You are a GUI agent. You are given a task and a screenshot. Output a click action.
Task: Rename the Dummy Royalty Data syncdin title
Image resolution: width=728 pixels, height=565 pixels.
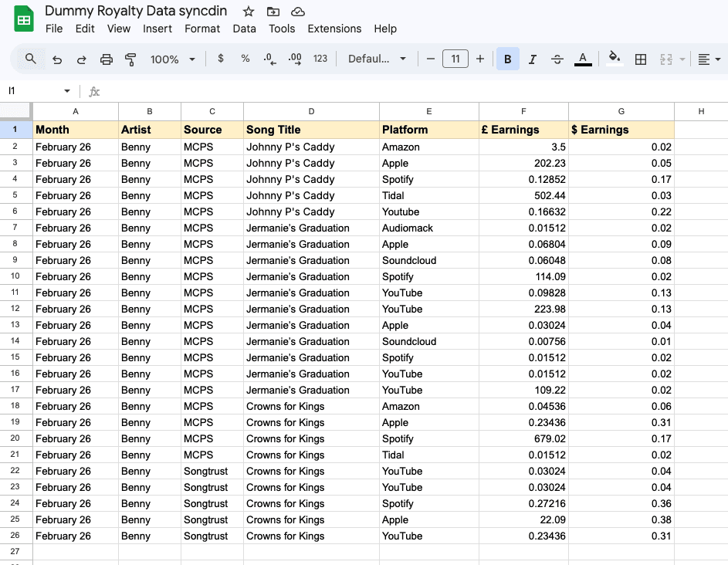click(136, 11)
